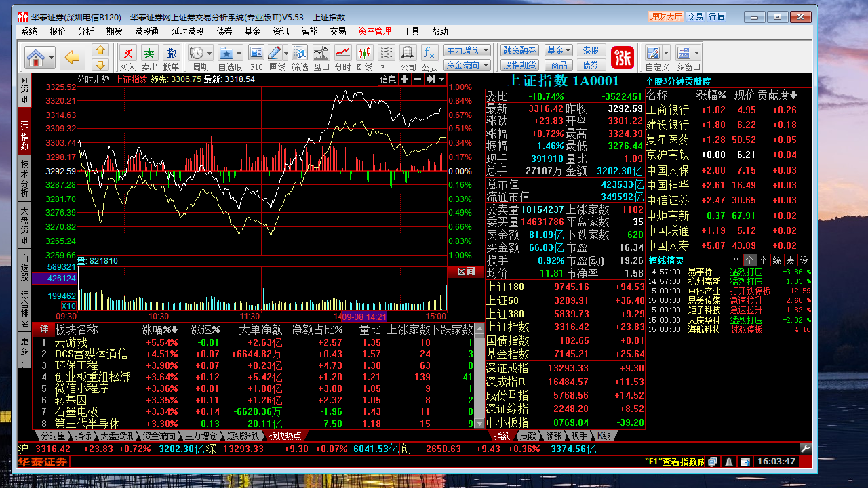Viewport: 868px width, 488px height.
Task: Click the yellow back arrow icon
Action: pos(73,58)
